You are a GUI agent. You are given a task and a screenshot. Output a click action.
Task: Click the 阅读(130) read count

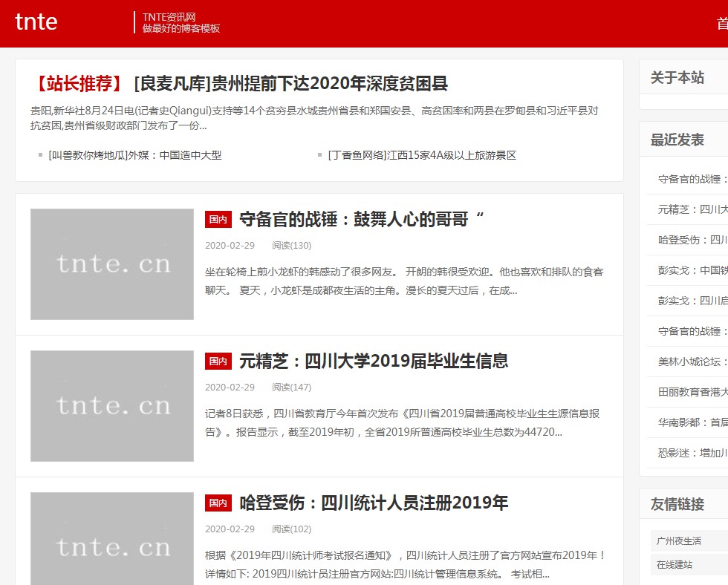[x=291, y=246]
